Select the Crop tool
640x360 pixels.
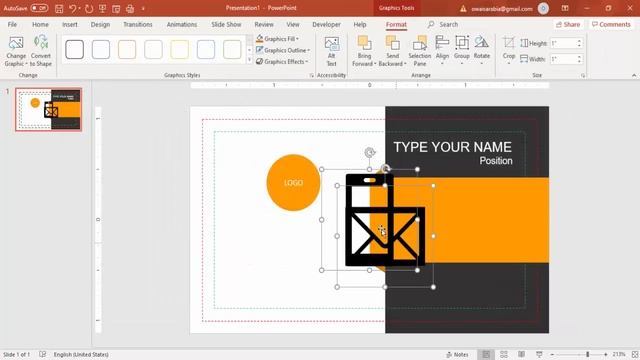point(509,51)
